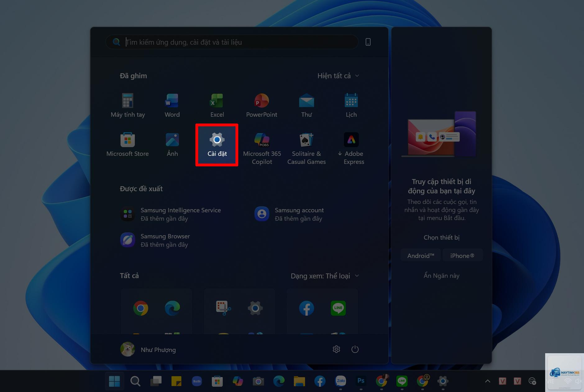Open Microsoft Edge on the taskbar

[x=279, y=381]
